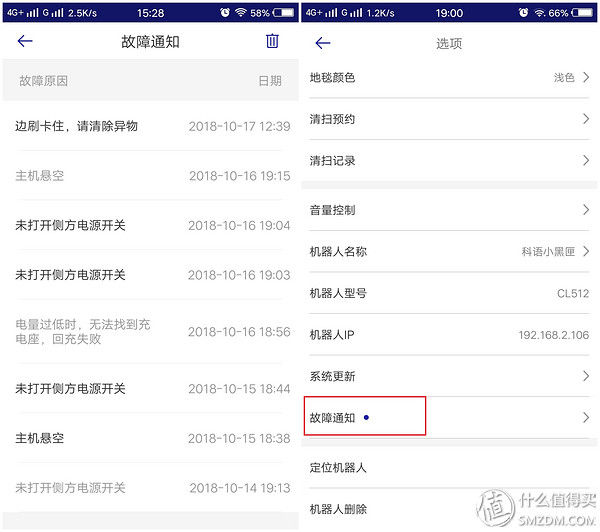Select 未打开侧方电源开关 entry at 2018-10-16 19:04
The image size is (600, 532).
click(150, 225)
